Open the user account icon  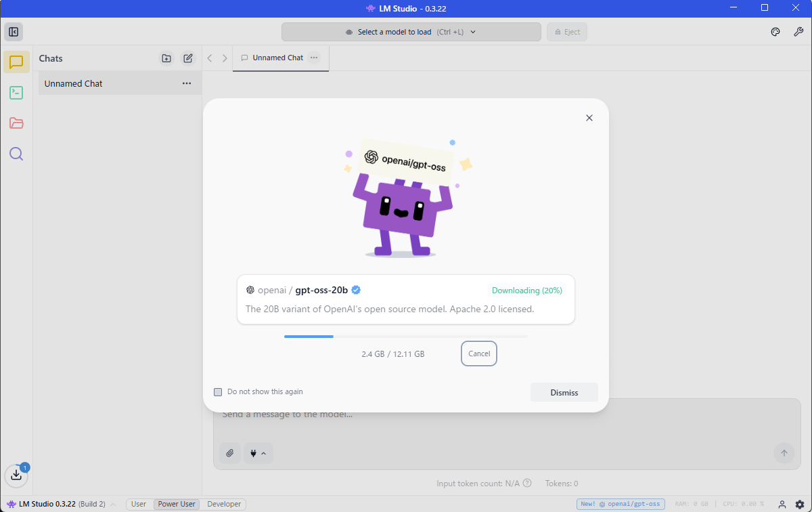coord(782,504)
